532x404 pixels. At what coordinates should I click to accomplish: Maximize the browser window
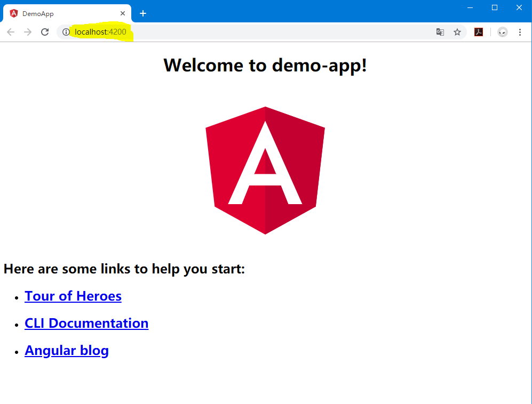[x=495, y=7]
